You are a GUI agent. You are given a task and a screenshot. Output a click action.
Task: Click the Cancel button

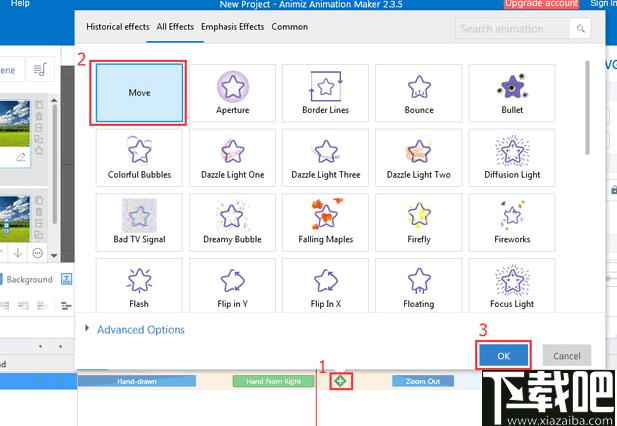click(x=567, y=356)
